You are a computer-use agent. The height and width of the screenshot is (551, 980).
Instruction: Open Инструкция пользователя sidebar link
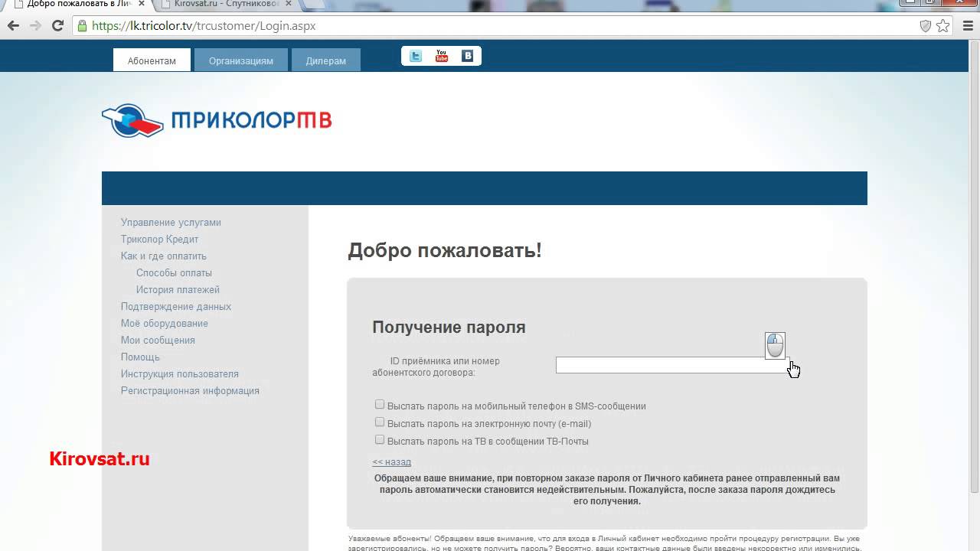180,373
